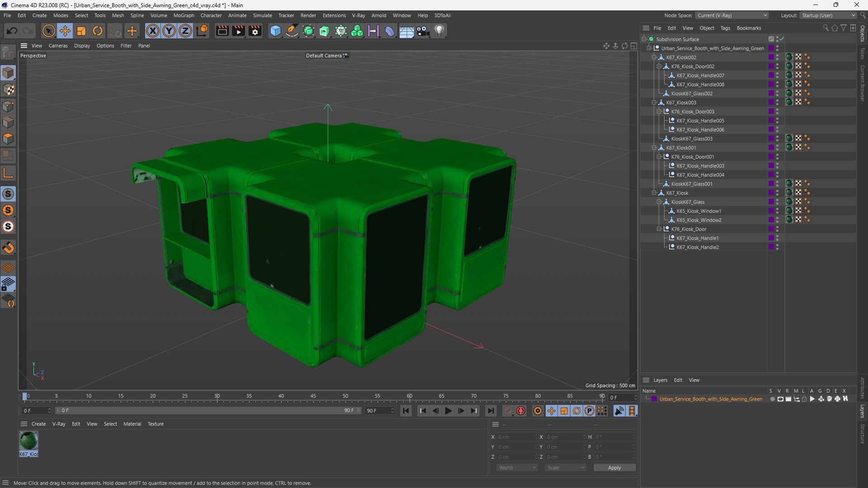
Task: Open the MoGraph menu
Action: pos(184,15)
